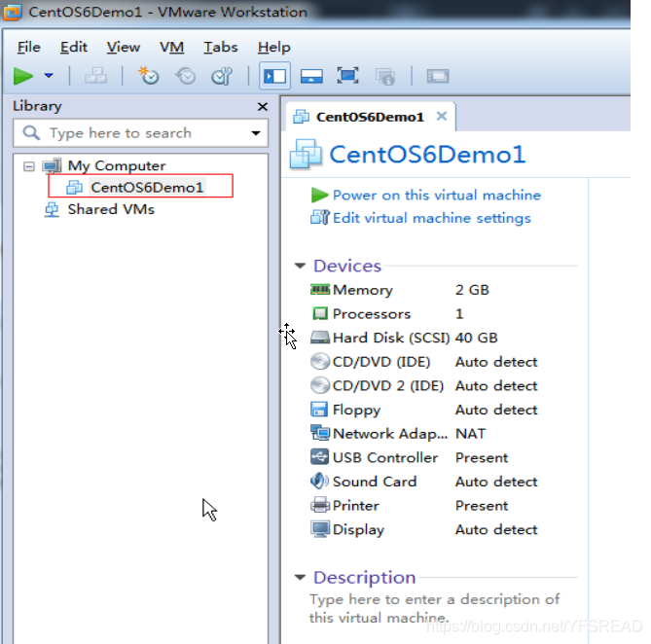Switch to the CentOS6Demo1 tab
Screen dimensions: 651x644
click(x=370, y=117)
